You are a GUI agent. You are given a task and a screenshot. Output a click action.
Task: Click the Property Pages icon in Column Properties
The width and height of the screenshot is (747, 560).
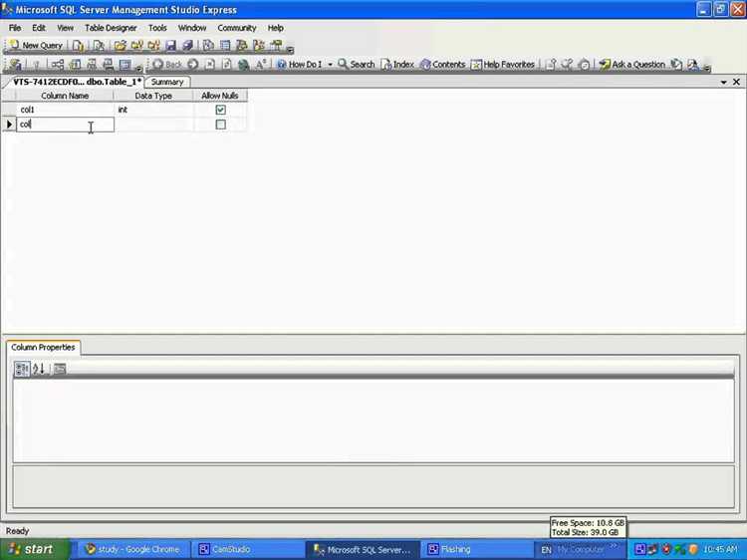click(x=60, y=369)
